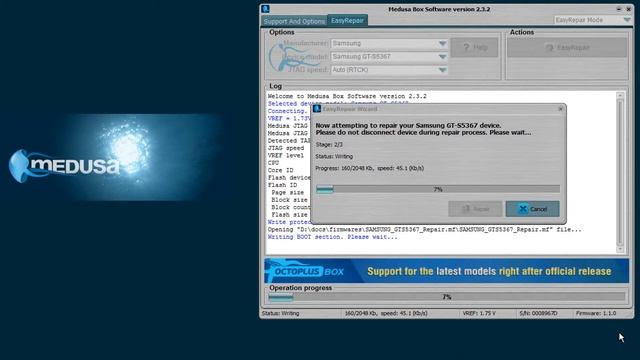Viewport: 640px width, 360px height.
Task: Click 'Stage: 2/3' text in wizard
Action: point(329,144)
